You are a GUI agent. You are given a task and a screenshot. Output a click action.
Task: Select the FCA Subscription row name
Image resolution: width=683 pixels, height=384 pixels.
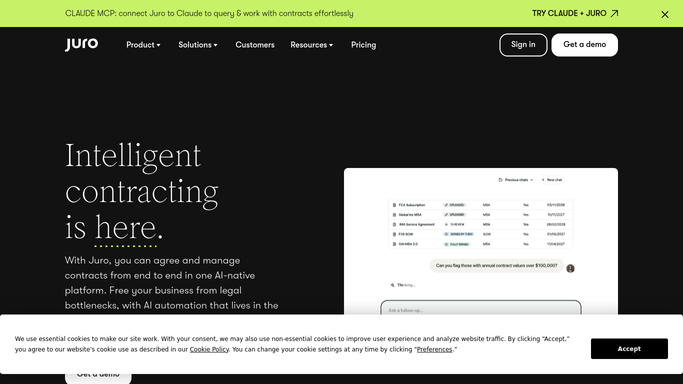point(412,205)
